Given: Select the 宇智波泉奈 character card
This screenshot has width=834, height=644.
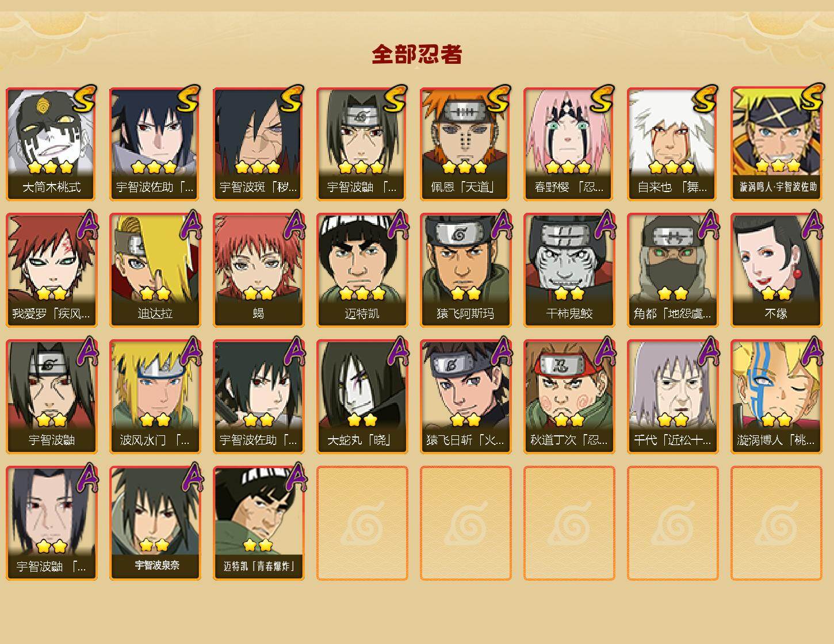Looking at the screenshot, I should click(155, 523).
